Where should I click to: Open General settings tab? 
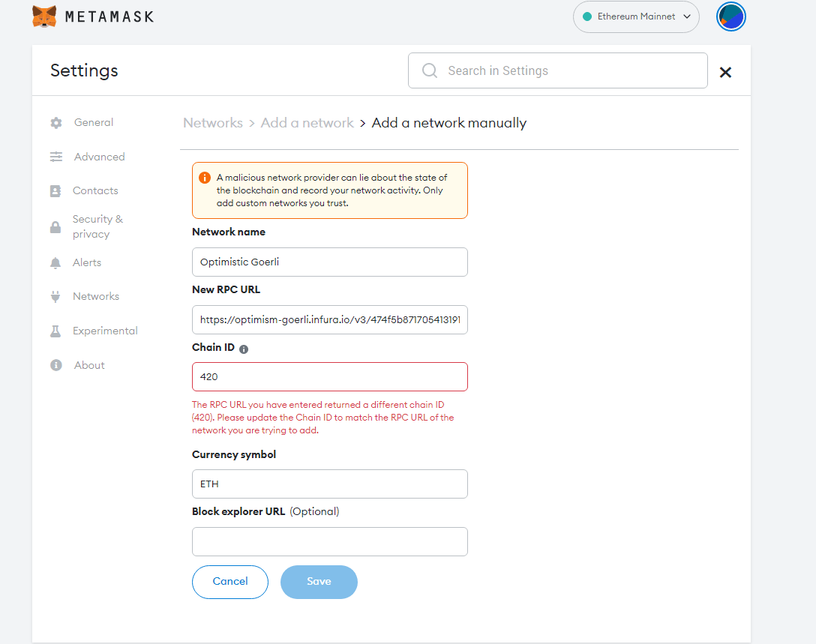(94, 122)
